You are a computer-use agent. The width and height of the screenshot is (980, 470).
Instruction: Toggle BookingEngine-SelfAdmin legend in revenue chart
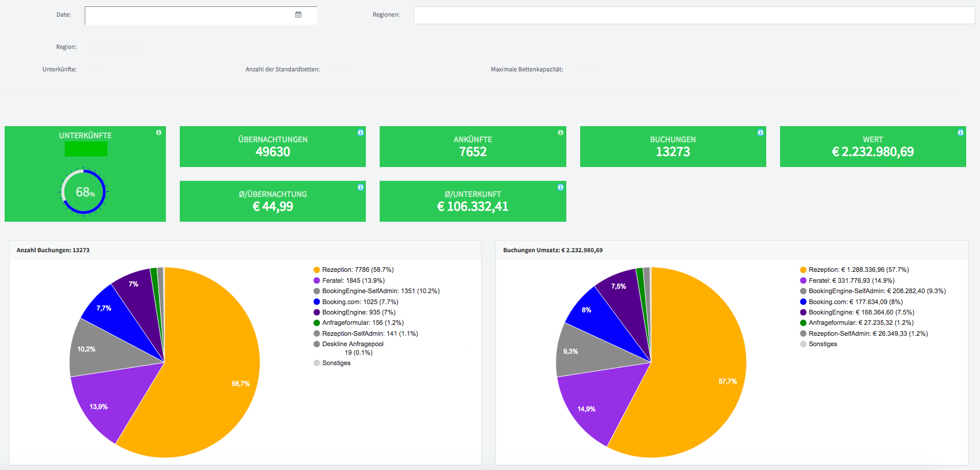pos(873,291)
